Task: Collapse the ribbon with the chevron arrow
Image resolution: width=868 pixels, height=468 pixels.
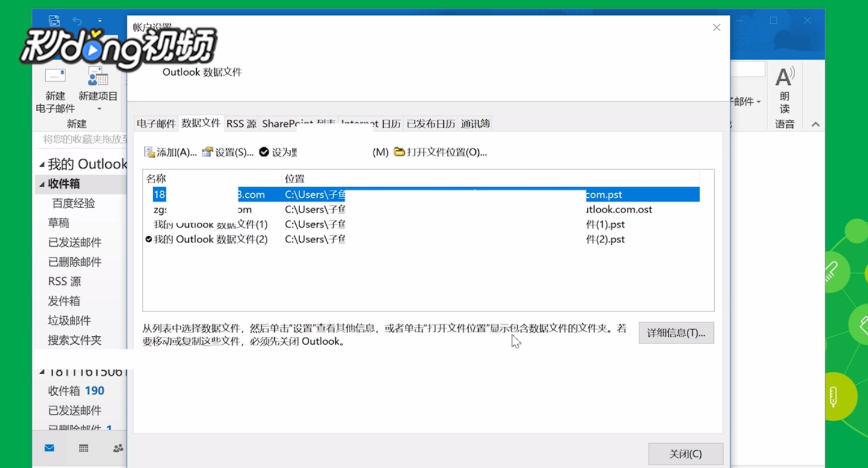Action: [815, 125]
